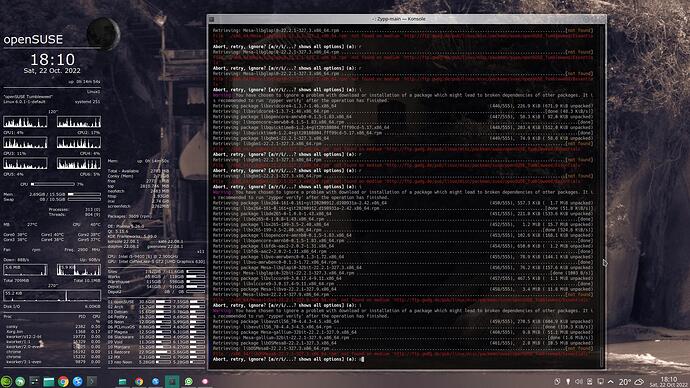The image size is (690, 388).
Task: Click the Konsole title bar text
Action: (x=399, y=19)
